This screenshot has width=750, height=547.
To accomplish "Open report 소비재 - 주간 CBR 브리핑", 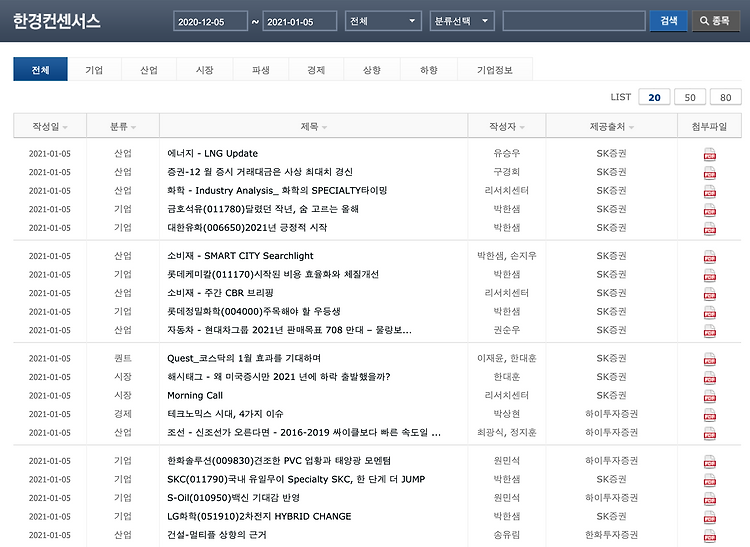I will [x=220, y=293].
